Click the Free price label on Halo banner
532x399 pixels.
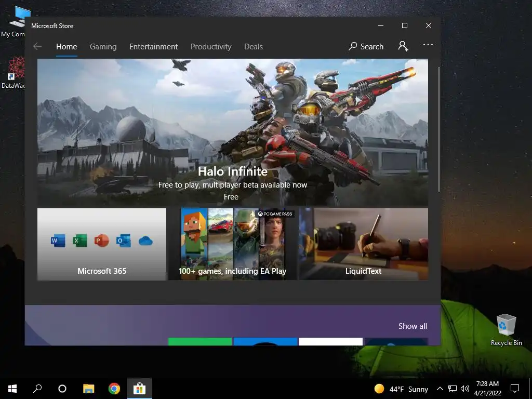[231, 197]
